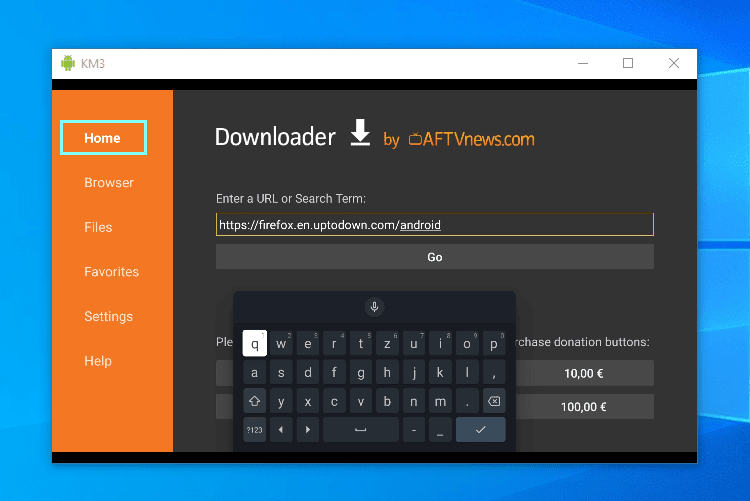Open the Files section in sidebar

pyautogui.click(x=98, y=227)
